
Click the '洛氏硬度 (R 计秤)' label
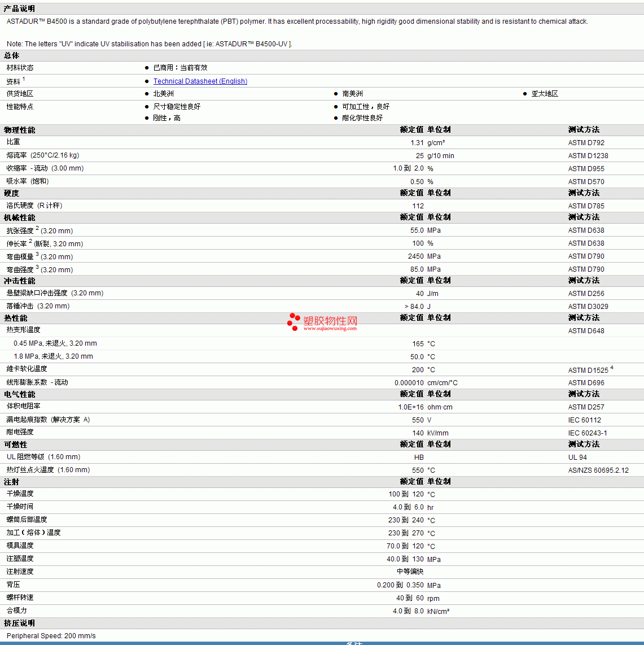(x=34, y=206)
